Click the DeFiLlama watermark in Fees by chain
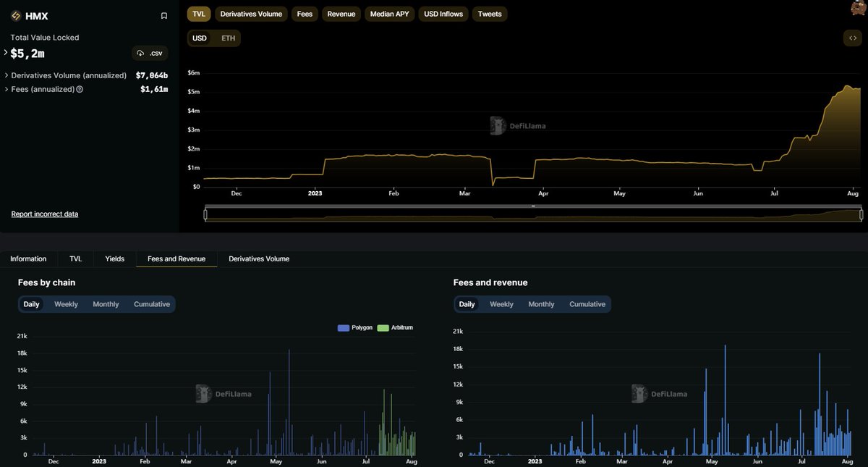Image resolution: width=868 pixels, height=467 pixels. [x=226, y=394]
